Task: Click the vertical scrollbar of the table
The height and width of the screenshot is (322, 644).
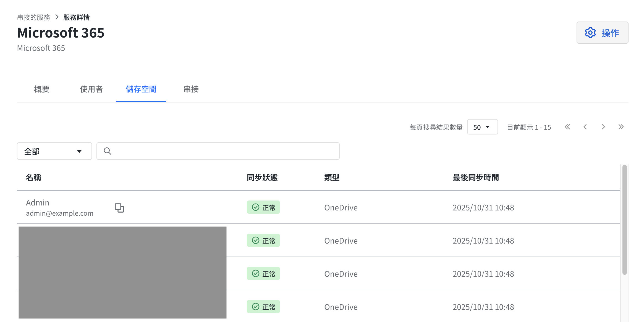Action: (x=624, y=220)
